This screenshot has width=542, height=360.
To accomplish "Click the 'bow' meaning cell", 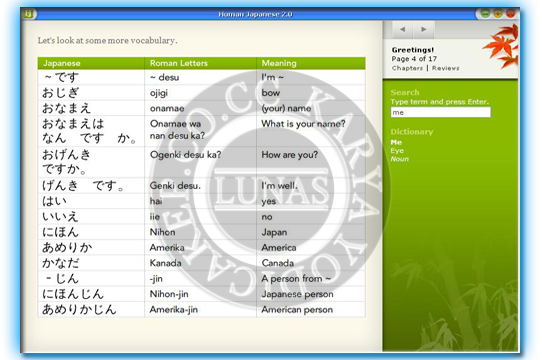I will pos(311,93).
